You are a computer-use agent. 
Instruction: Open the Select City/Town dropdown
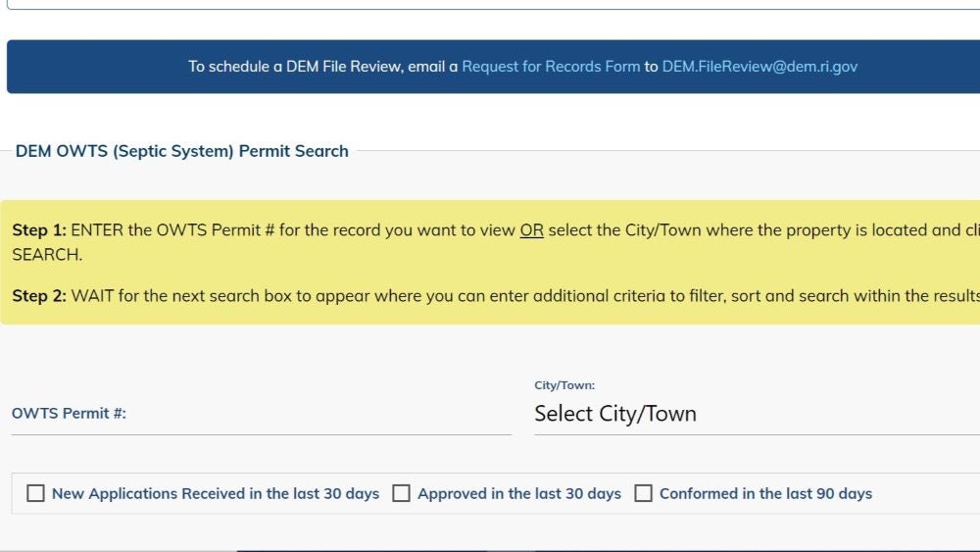pyautogui.click(x=757, y=414)
